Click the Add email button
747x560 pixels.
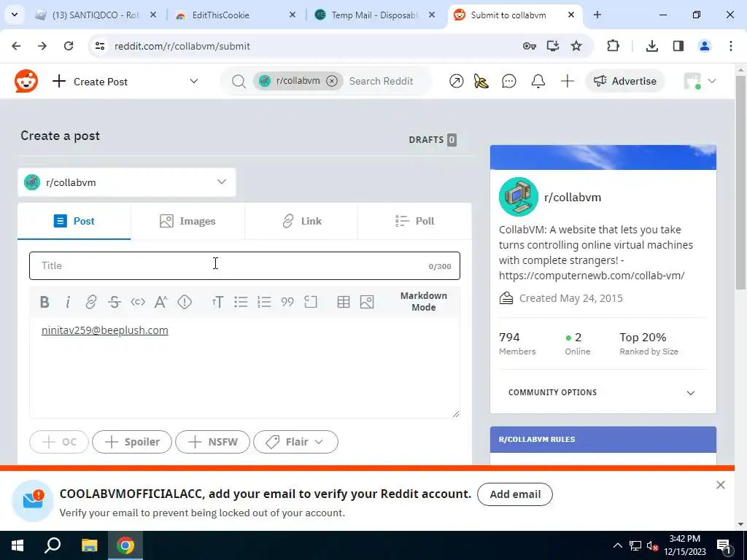(515, 494)
